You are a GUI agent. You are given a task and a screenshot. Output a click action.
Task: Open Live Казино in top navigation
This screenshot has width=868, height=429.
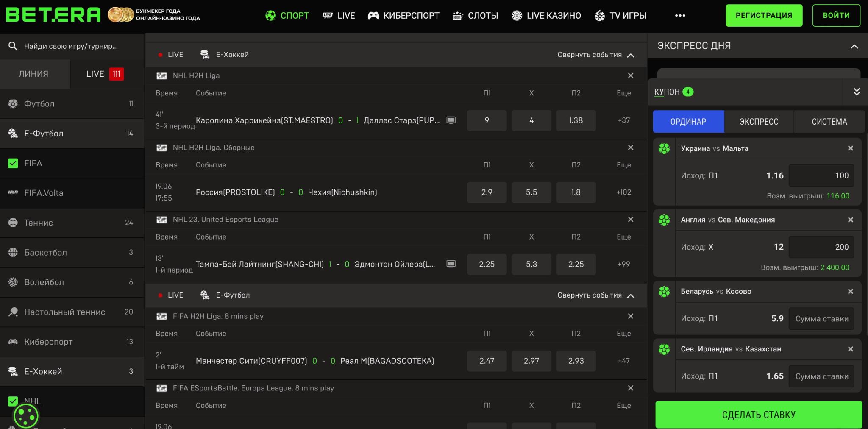click(x=546, y=16)
